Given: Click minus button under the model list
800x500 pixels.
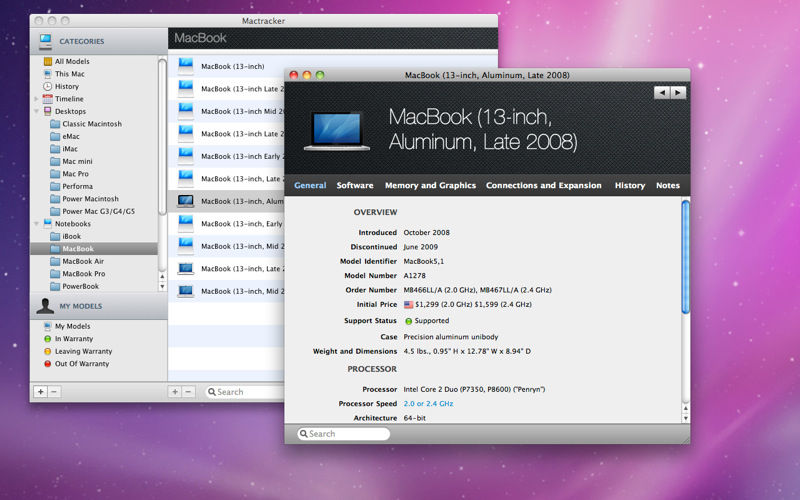Looking at the screenshot, I should point(188,392).
